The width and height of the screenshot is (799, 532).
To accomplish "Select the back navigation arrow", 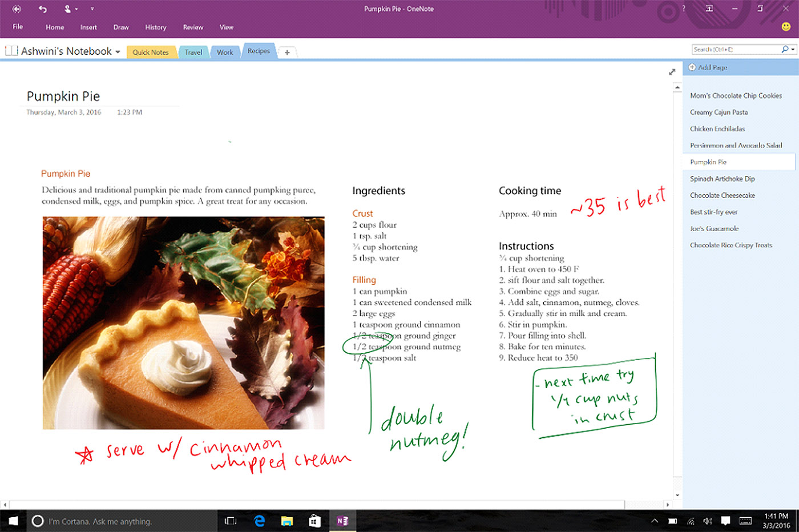I will pyautogui.click(x=15, y=9).
